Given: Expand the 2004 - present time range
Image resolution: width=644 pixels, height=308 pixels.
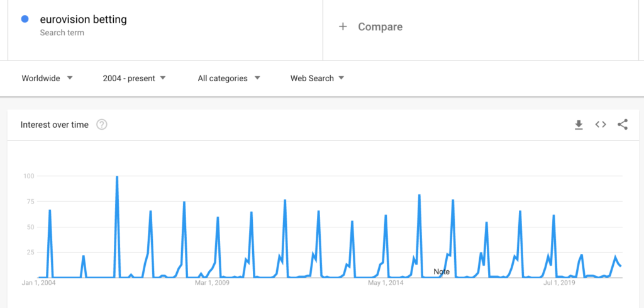Looking at the screenshot, I should pyautogui.click(x=134, y=78).
